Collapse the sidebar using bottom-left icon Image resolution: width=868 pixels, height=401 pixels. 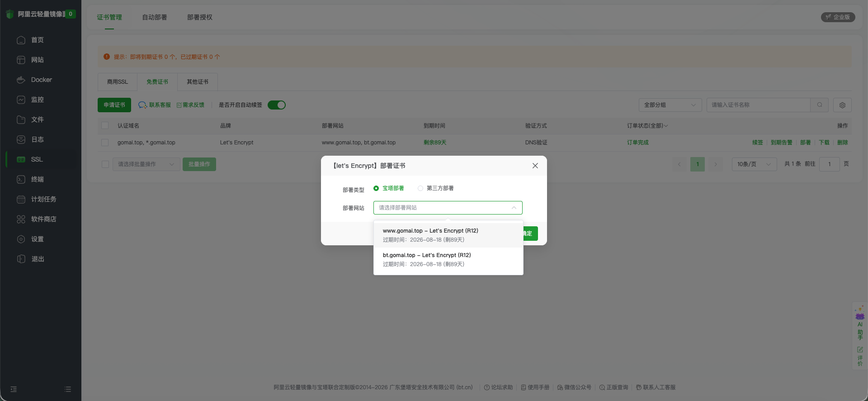(14, 389)
